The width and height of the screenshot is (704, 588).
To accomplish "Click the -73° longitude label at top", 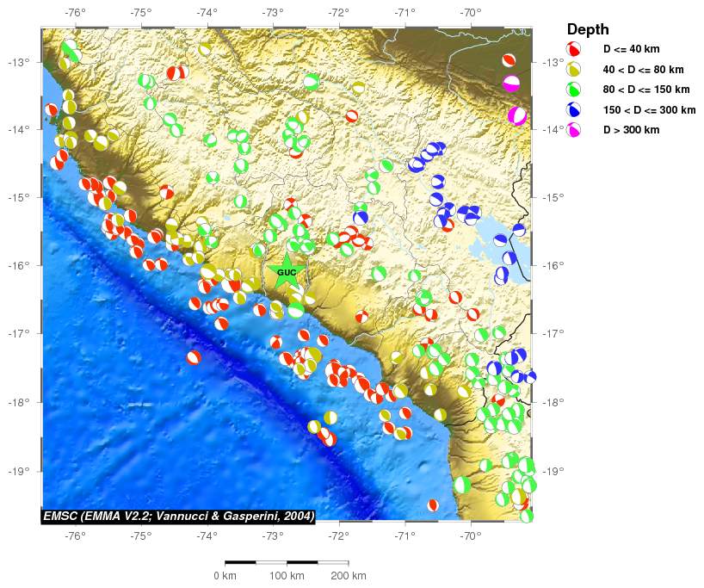I will (273, 13).
